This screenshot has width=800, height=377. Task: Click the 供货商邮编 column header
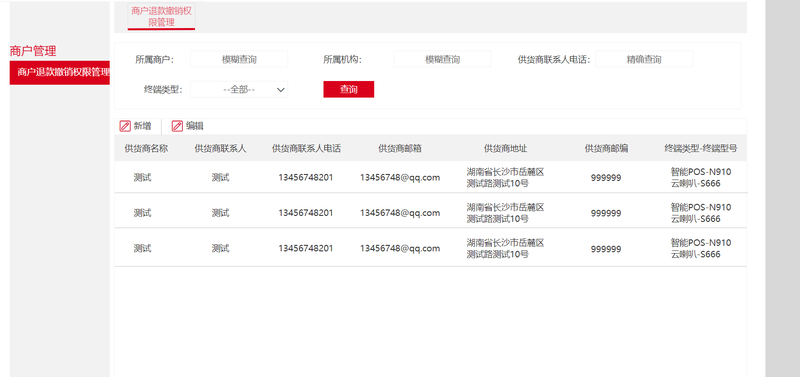click(x=606, y=148)
